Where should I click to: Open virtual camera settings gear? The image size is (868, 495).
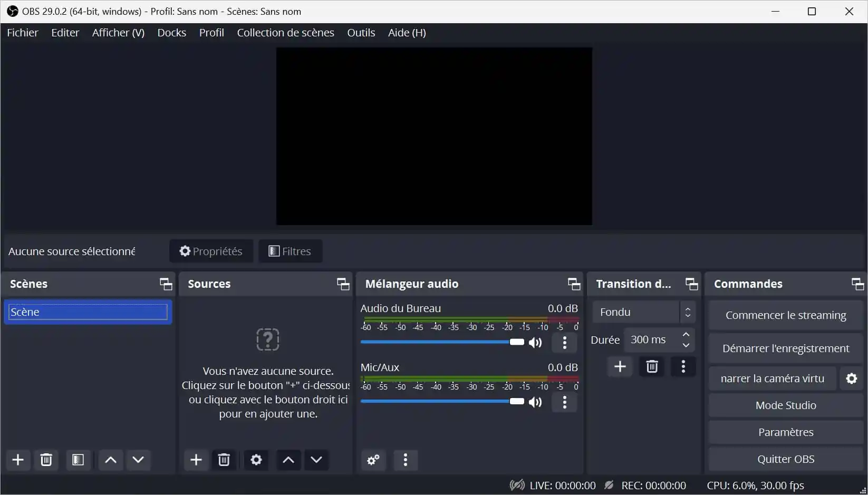(852, 378)
